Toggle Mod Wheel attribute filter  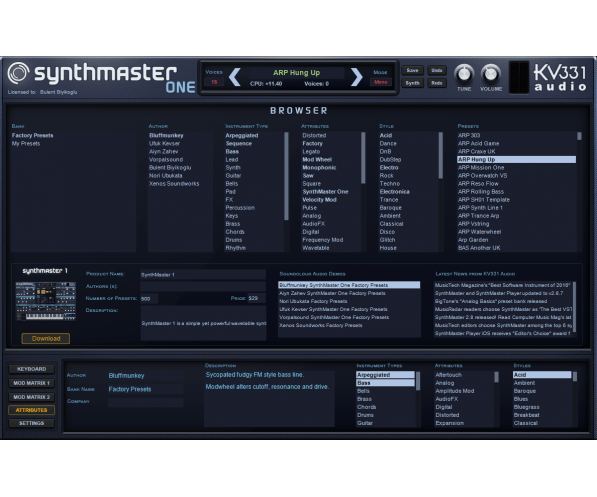317,160
